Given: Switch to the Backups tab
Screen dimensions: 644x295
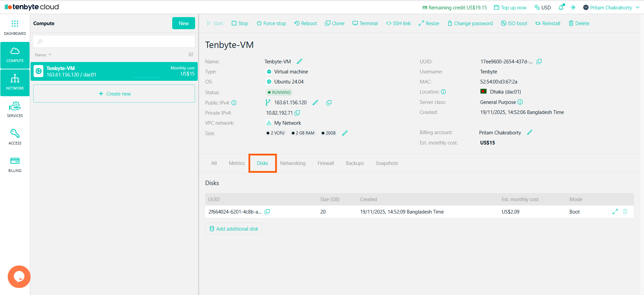Looking at the screenshot, I should [x=355, y=163].
